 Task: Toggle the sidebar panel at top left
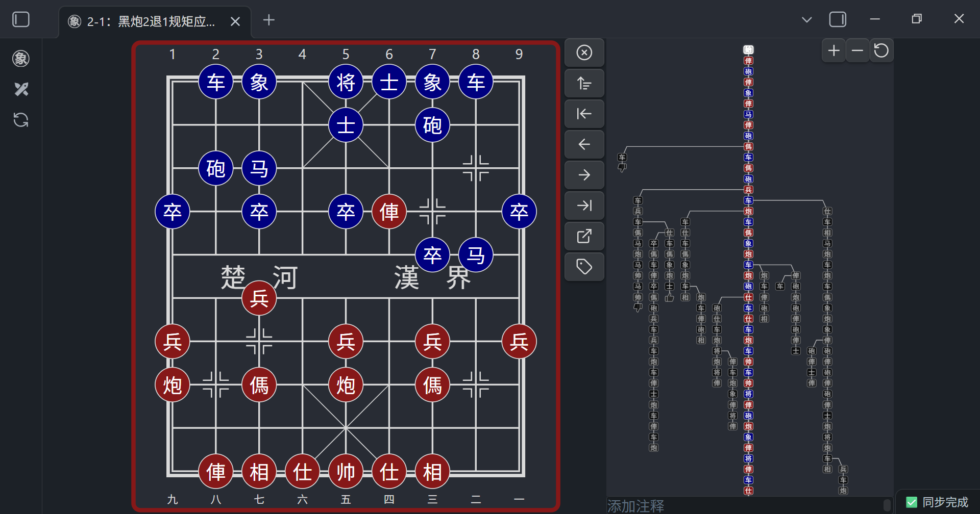tap(20, 19)
